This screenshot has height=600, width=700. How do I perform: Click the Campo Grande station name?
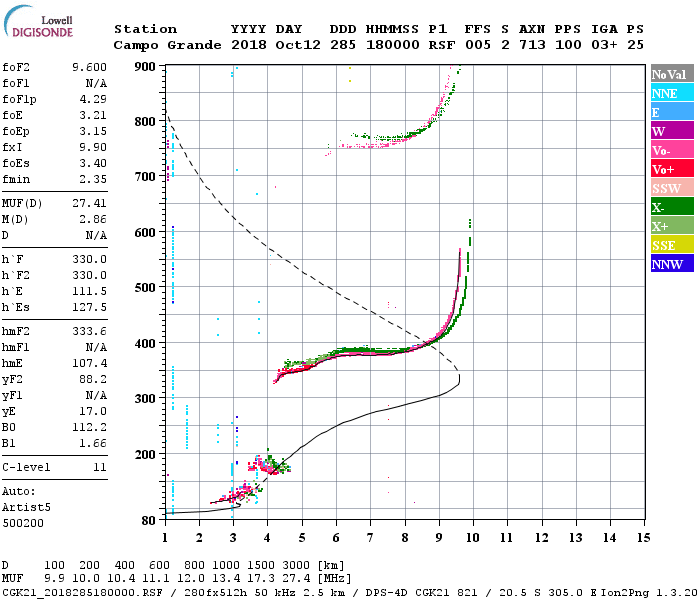167,45
